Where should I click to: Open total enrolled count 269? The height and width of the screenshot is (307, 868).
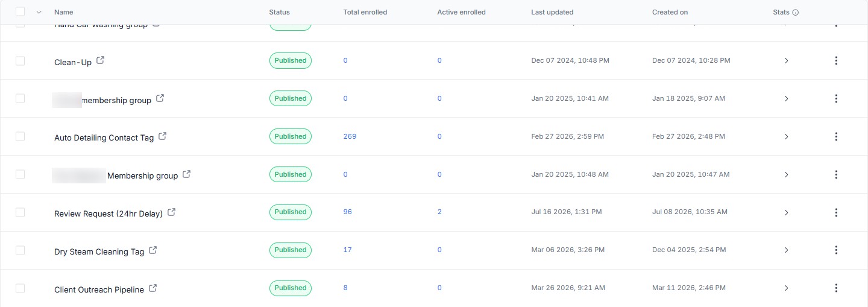350,136
